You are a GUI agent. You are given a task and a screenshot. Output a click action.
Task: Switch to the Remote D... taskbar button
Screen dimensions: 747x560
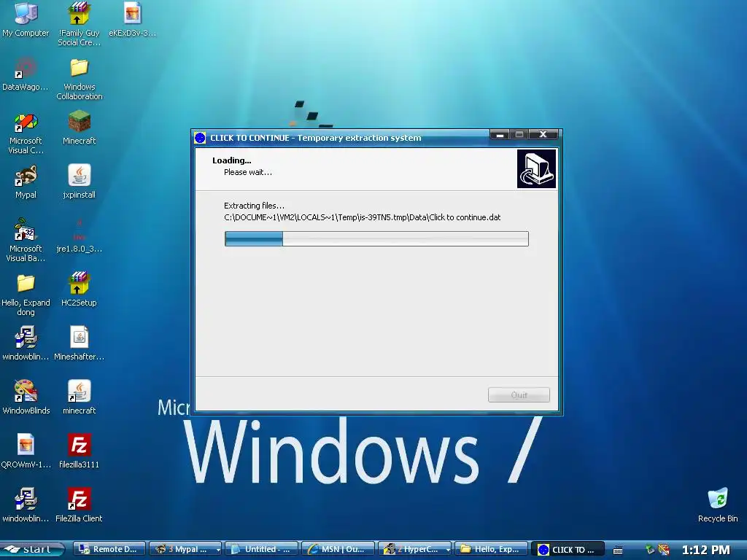[109, 549]
